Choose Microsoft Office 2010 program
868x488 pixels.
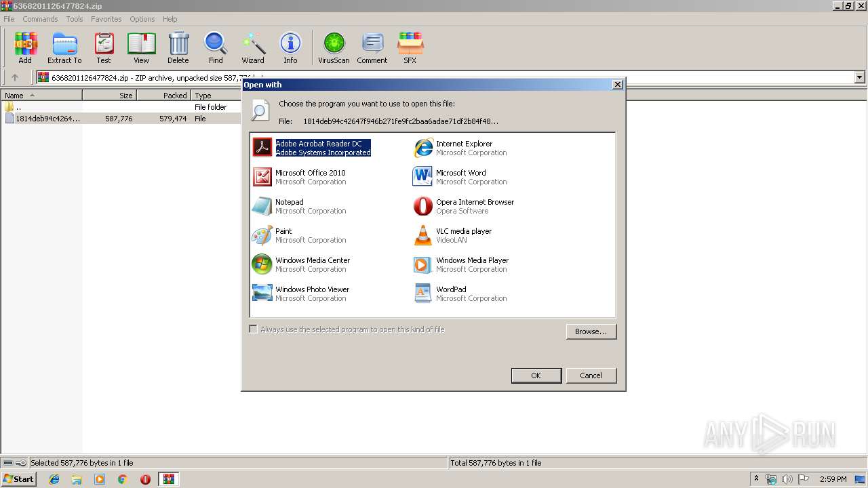(299, 177)
